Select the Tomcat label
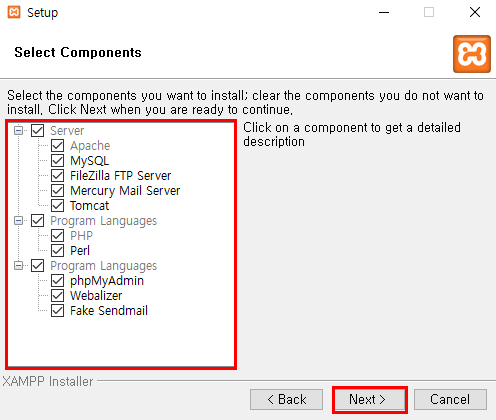The image size is (496, 420). (x=89, y=206)
